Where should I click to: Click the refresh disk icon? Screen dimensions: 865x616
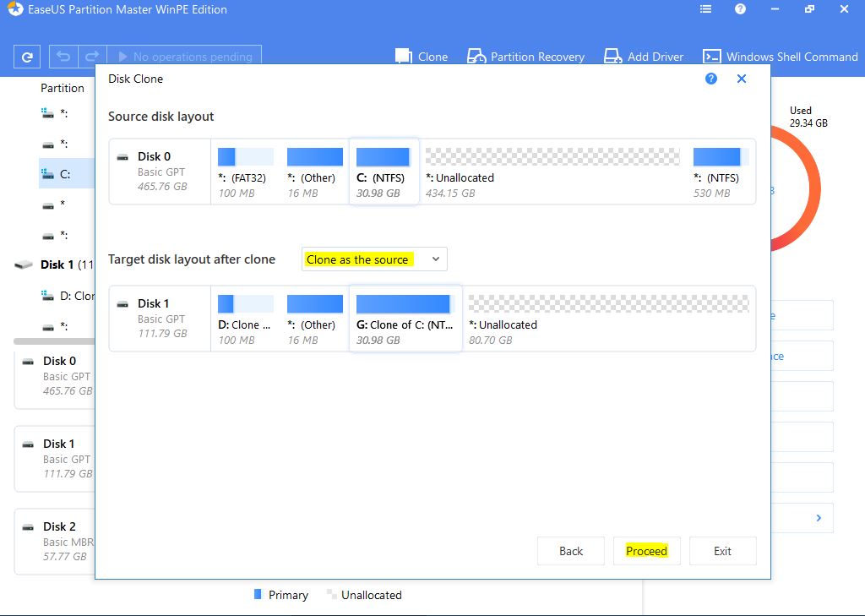(x=27, y=57)
